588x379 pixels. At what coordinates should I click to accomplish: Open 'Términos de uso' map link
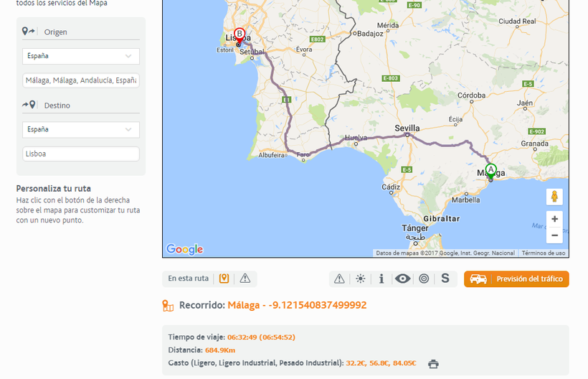[543, 253]
